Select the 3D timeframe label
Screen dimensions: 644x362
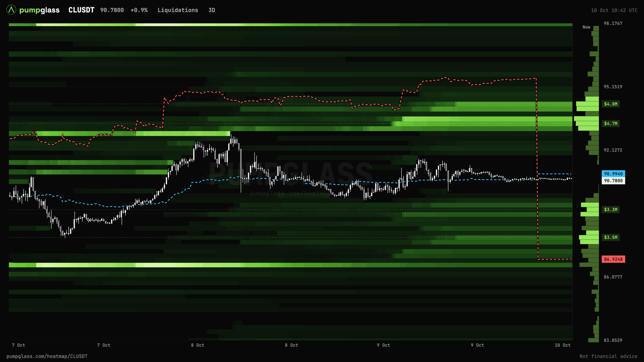tap(212, 10)
